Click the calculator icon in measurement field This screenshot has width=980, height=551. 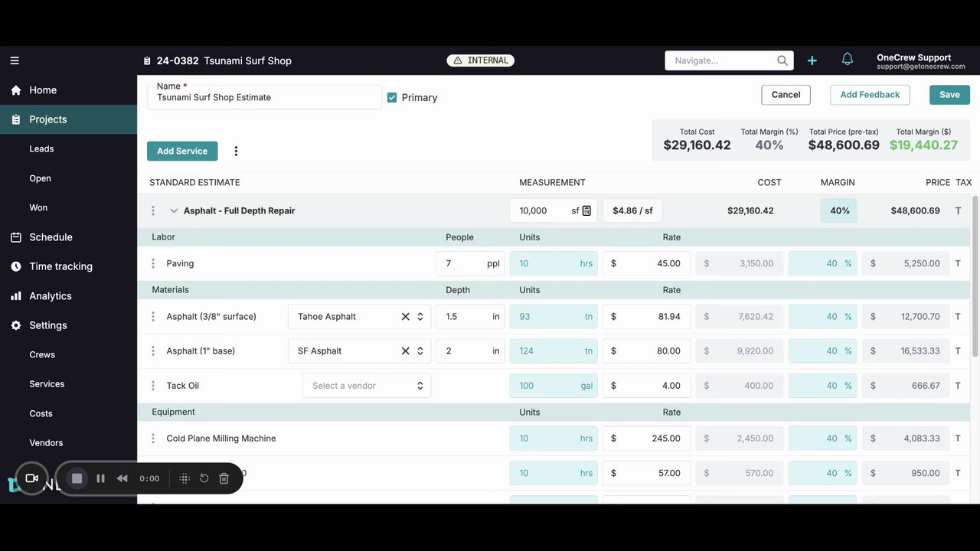coord(586,210)
